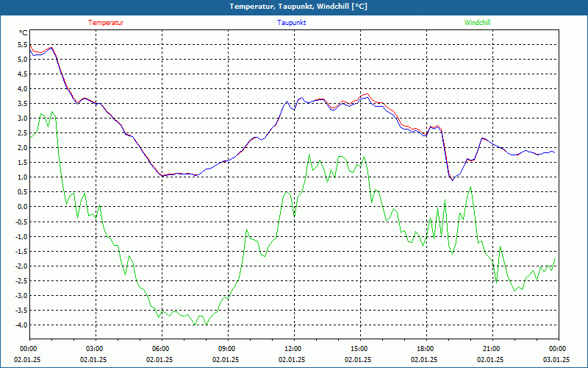Click the -1,5 y-axis value
This screenshot has width=588, height=368.
click(22, 251)
